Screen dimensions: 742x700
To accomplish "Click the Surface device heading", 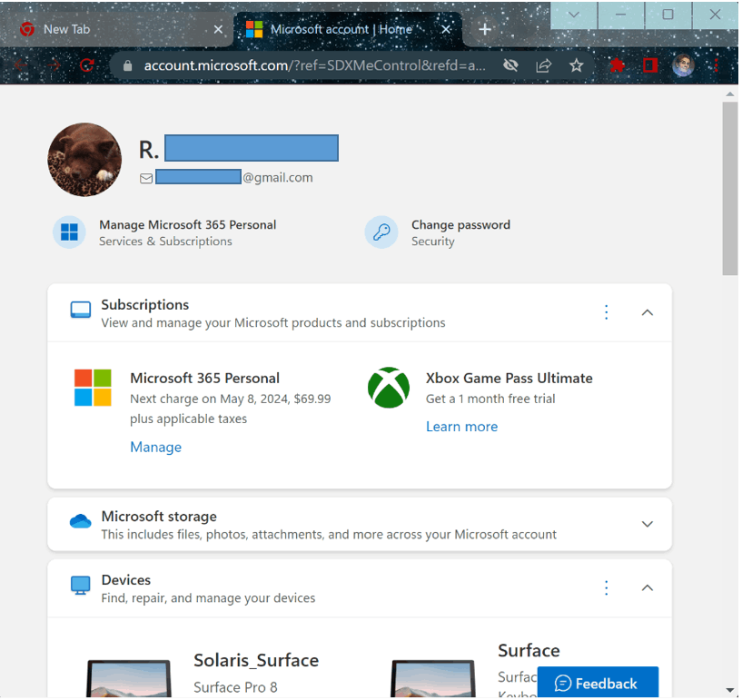I will click(x=529, y=651).
